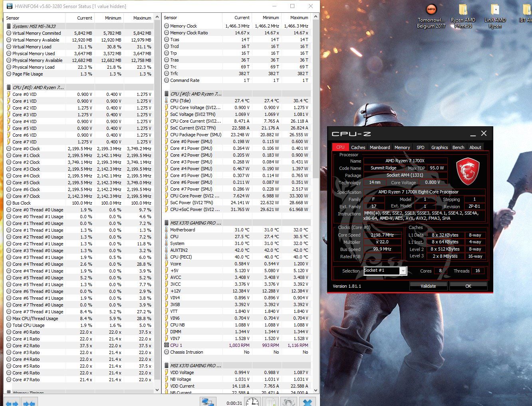This screenshot has height=406, width=532.
Task: Minimize the CPU-Z window
Action: pos(473,134)
